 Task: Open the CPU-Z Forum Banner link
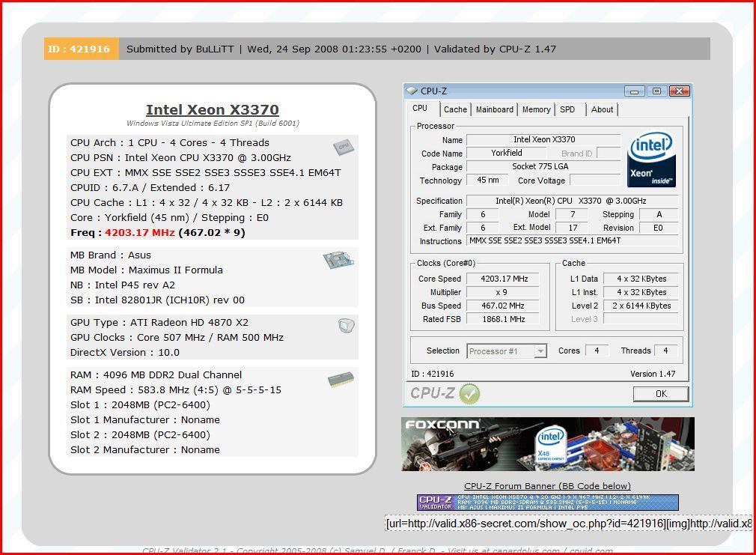tap(547, 486)
